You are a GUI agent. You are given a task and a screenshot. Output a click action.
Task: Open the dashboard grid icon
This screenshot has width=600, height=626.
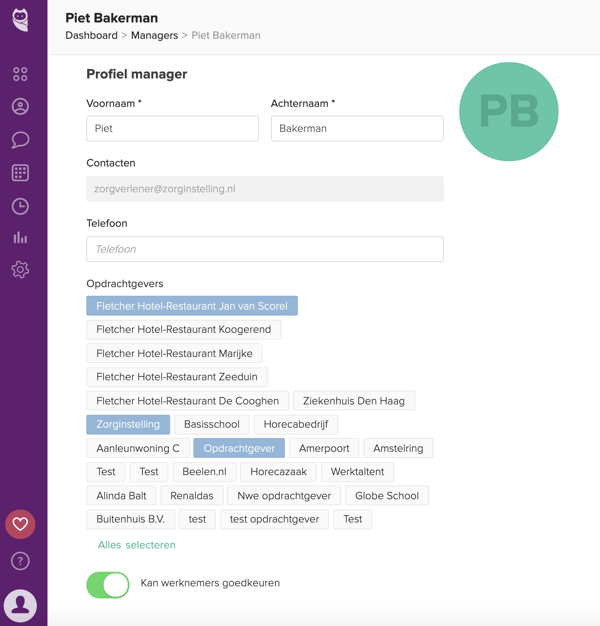[20, 74]
